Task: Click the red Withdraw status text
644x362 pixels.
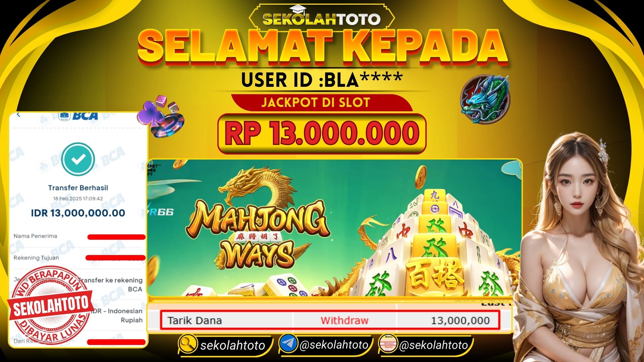Action: [x=344, y=320]
